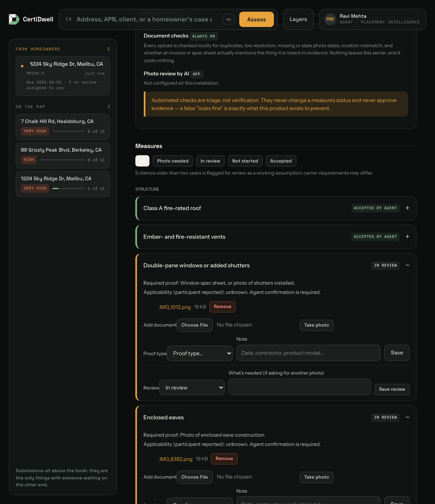This screenshot has height=504, width=435.
Task: Click the Note field for Double-pane windows
Action: (308, 353)
